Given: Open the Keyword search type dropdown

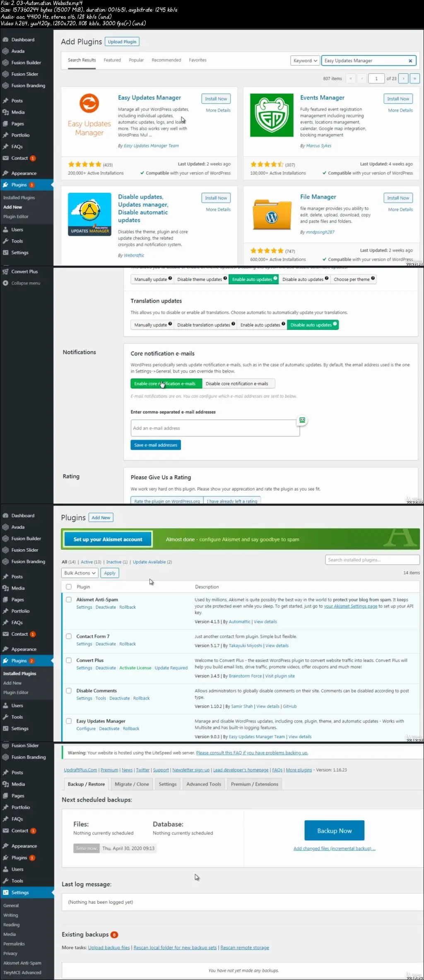Looking at the screenshot, I should click(305, 61).
